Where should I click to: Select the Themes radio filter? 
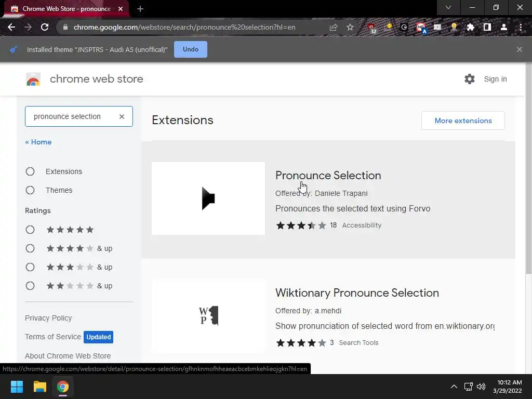[x=30, y=190]
